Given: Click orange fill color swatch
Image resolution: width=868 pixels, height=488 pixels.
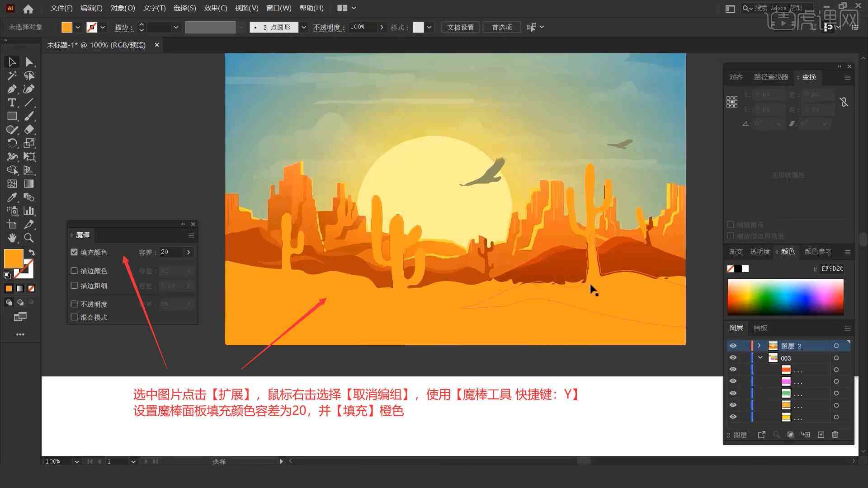Looking at the screenshot, I should pyautogui.click(x=14, y=258).
